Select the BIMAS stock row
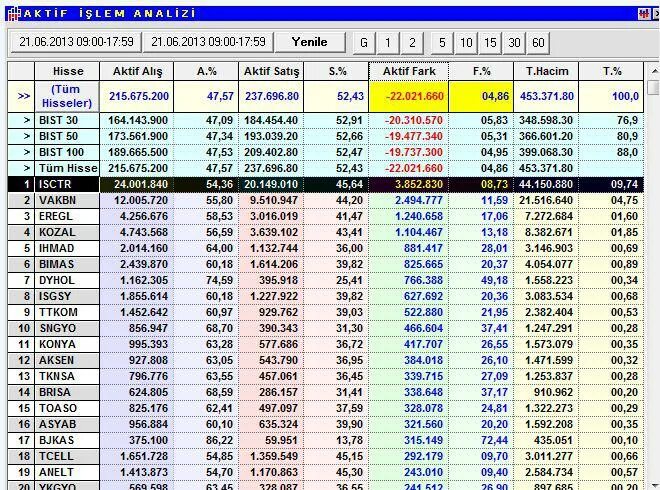The height and width of the screenshot is (490, 660). pyautogui.click(x=326, y=264)
